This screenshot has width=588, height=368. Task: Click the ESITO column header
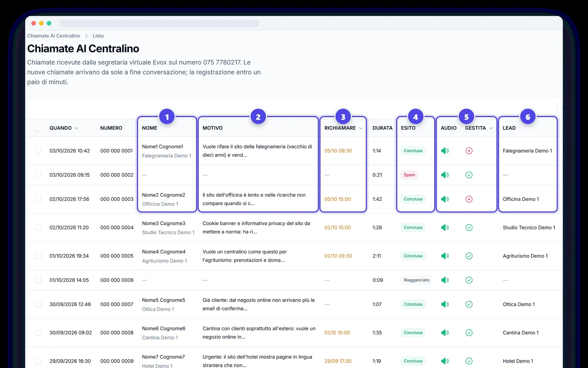[x=408, y=128]
